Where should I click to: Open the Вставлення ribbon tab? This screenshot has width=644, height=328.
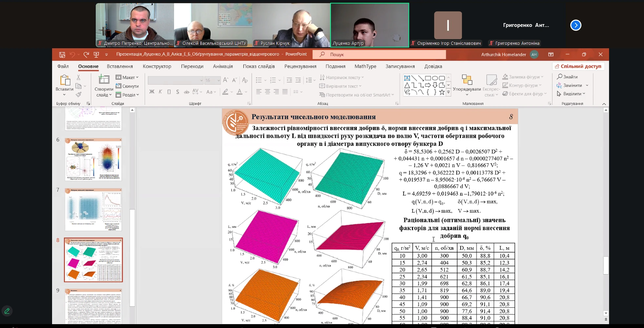[120, 66]
